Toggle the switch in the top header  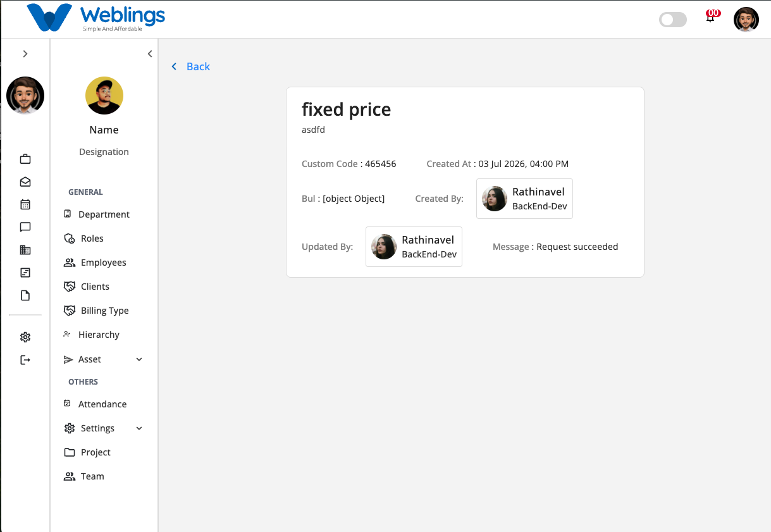pyautogui.click(x=673, y=20)
